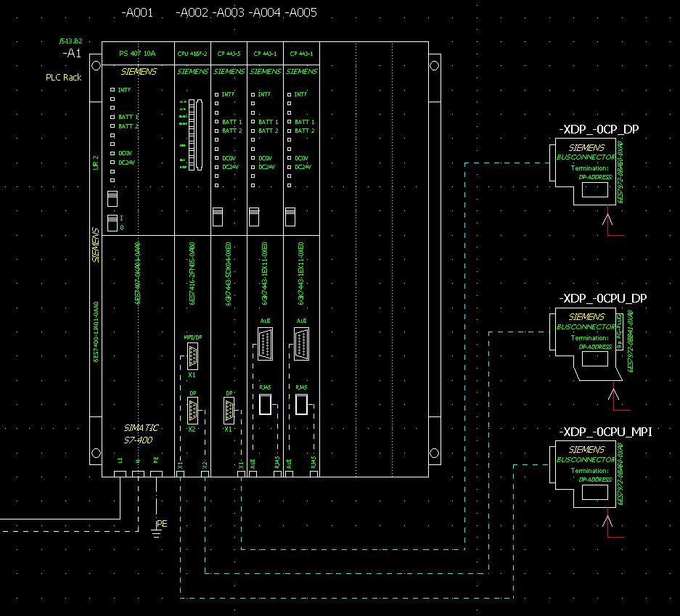Select the -A004 device tag
The image size is (680, 616).
pos(265,12)
